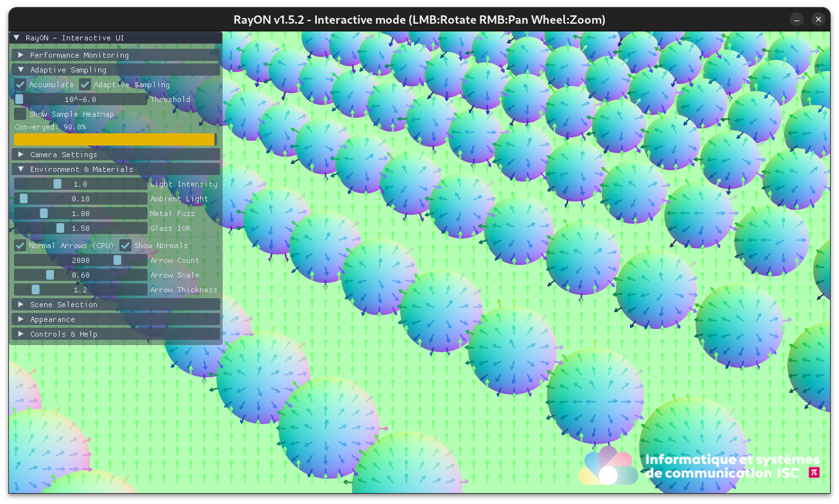Uncheck Normal Arrows (CPU)
The height and width of the screenshot is (504, 839).
[21, 246]
